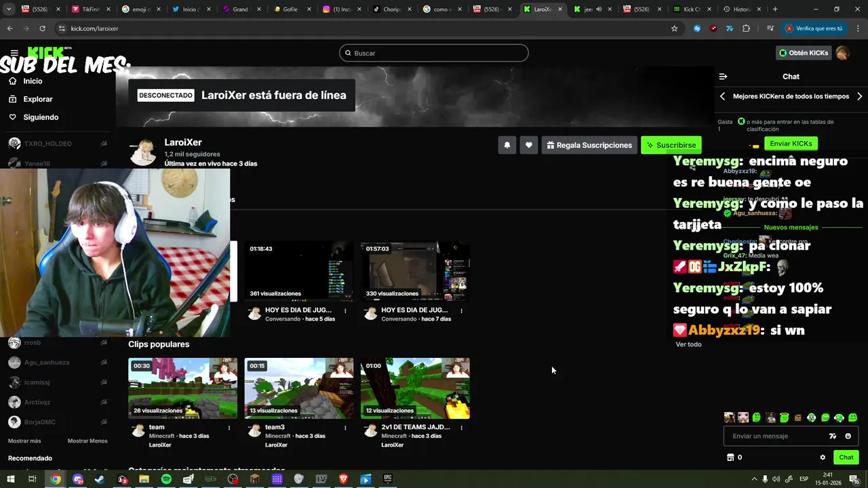Bookmark this page with the star icon

[674, 28]
